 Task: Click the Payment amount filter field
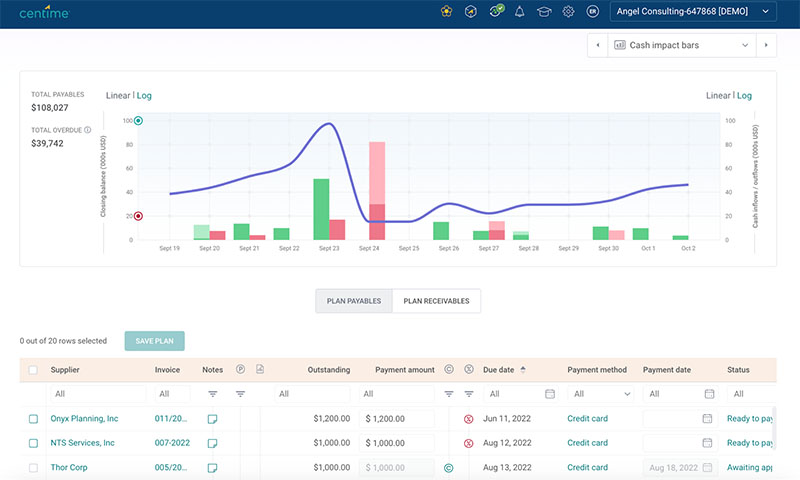click(396, 394)
